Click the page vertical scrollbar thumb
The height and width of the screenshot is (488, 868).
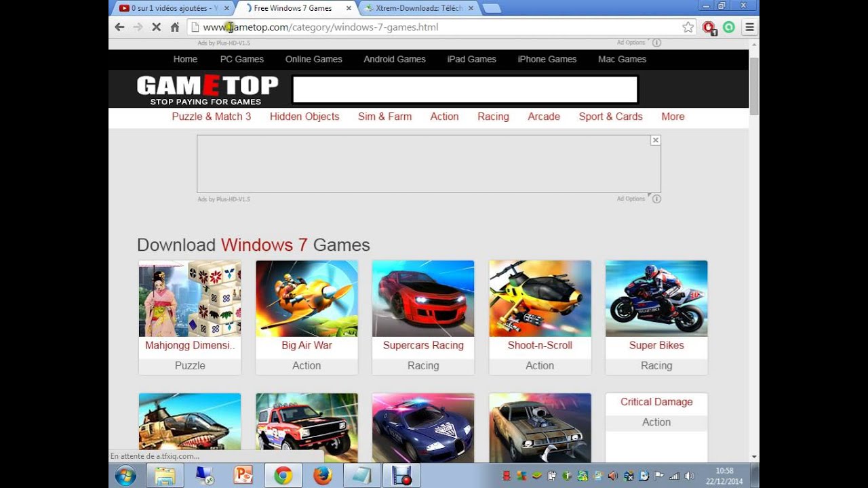click(754, 87)
